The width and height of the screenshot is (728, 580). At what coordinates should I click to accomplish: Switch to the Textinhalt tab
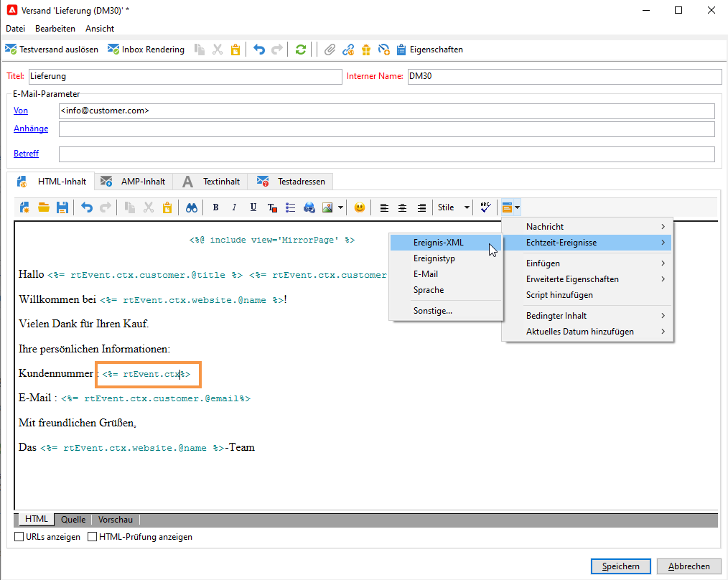click(211, 182)
